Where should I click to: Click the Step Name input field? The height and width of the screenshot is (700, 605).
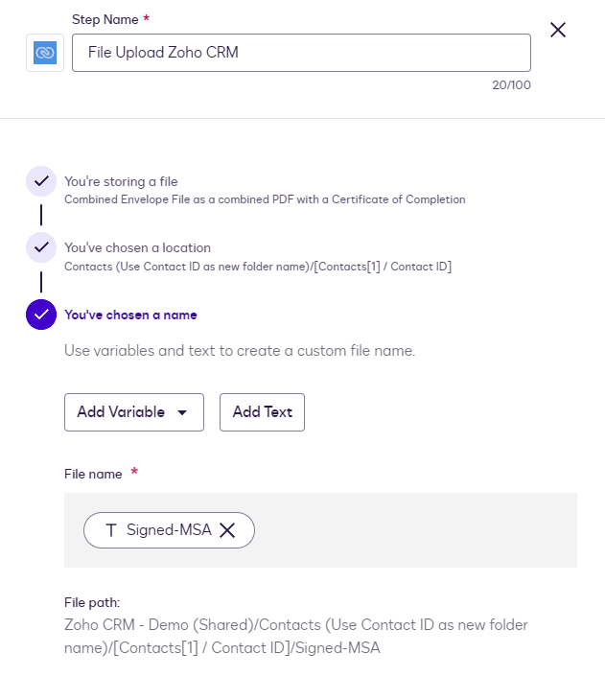[x=301, y=53]
